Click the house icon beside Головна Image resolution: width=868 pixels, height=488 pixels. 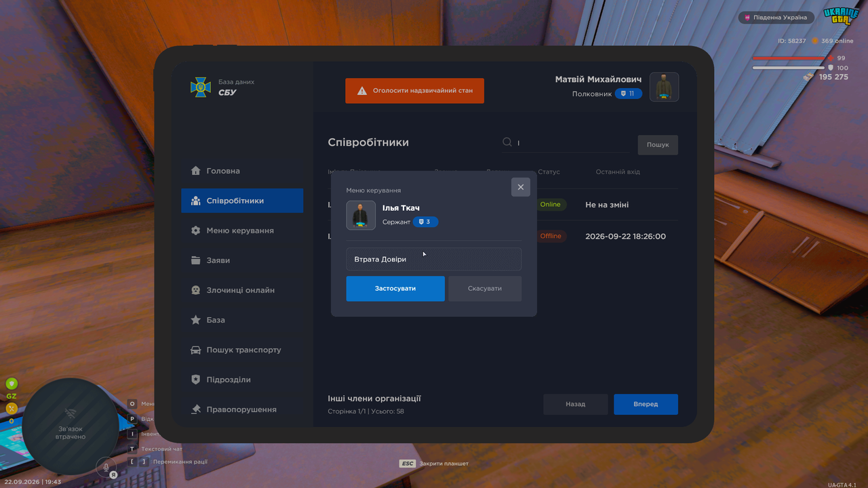coord(196,171)
